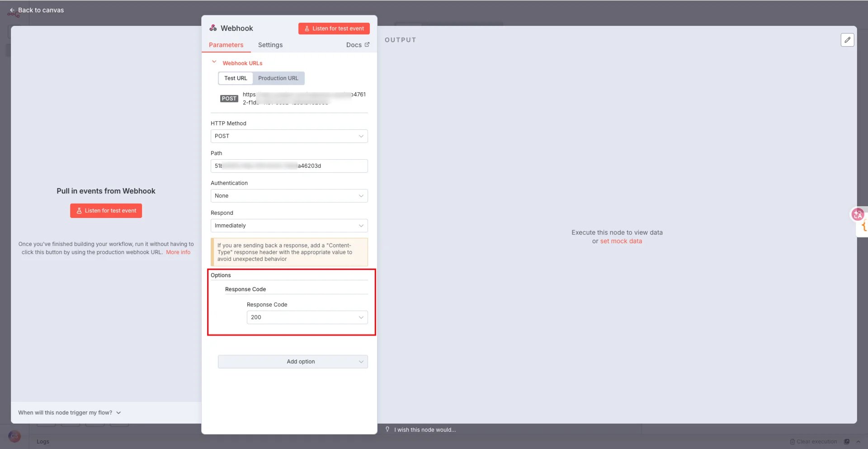Click the pop-out logs icon at bottom right
868x449 pixels.
[x=847, y=441]
